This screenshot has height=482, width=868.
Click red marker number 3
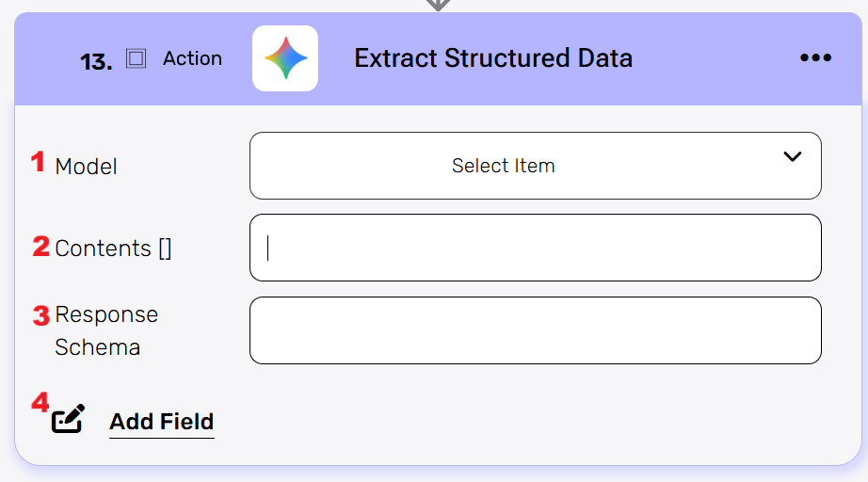click(x=40, y=315)
